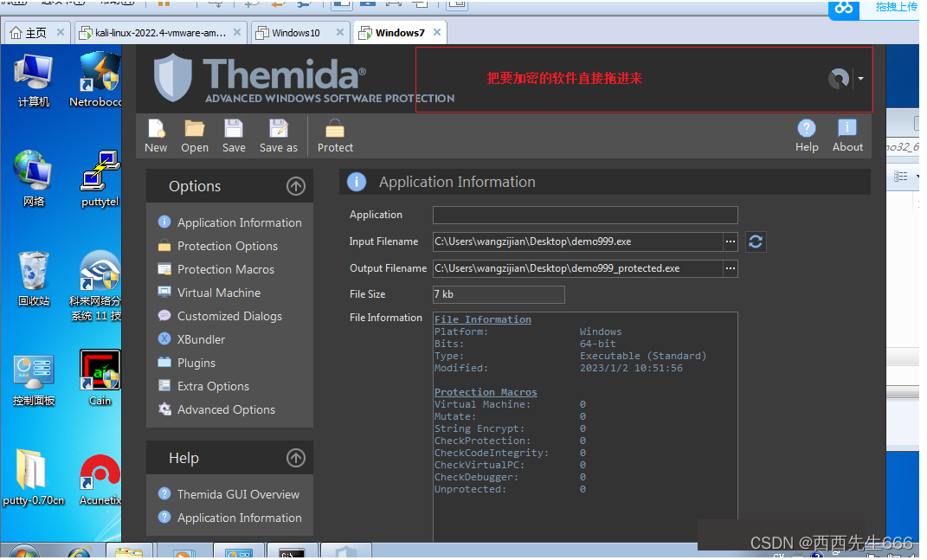Click the Protection Macros heading in file info
The width and height of the screenshot is (927, 560).
point(486,393)
